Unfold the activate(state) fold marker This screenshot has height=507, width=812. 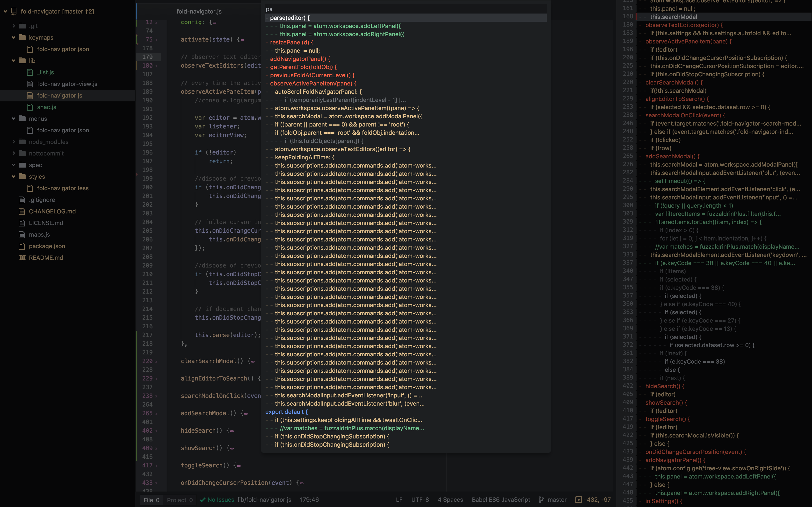click(x=242, y=40)
